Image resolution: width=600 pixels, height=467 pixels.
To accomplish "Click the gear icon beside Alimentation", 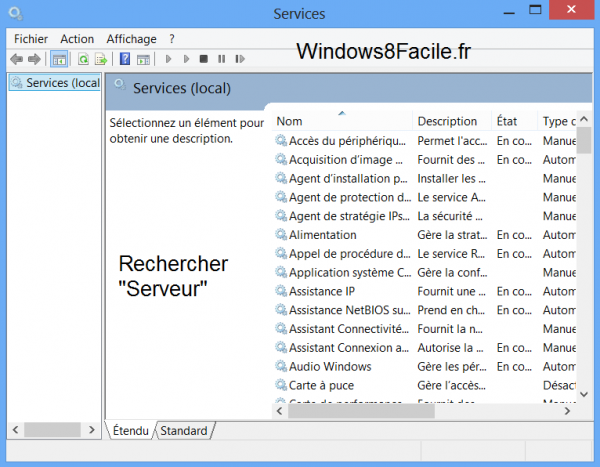I will click(x=281, y=234).
